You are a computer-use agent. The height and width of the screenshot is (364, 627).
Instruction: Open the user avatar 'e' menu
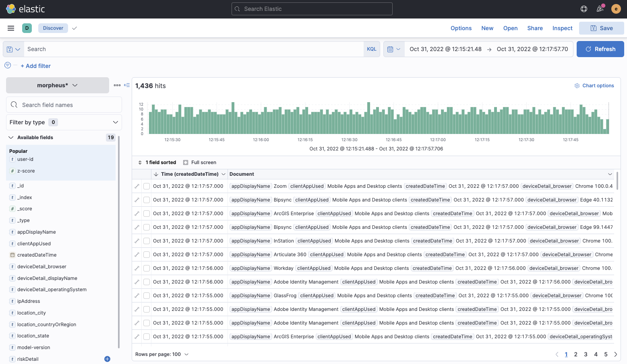point(616,9)
